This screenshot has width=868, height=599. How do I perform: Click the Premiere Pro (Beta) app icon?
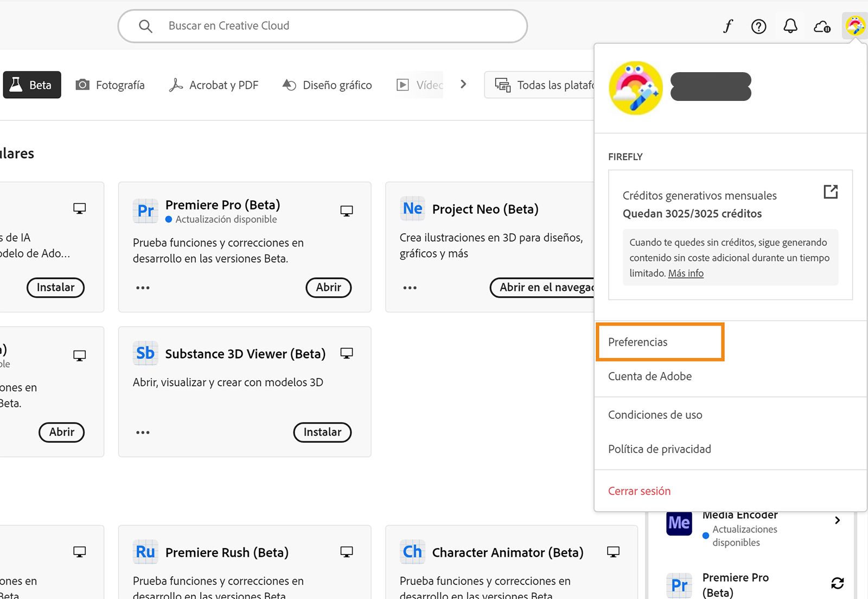tap(145, 211)
